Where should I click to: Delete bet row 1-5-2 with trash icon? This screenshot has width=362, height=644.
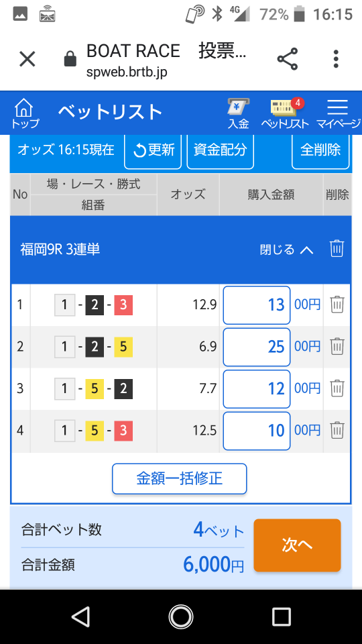pos(337,388)
